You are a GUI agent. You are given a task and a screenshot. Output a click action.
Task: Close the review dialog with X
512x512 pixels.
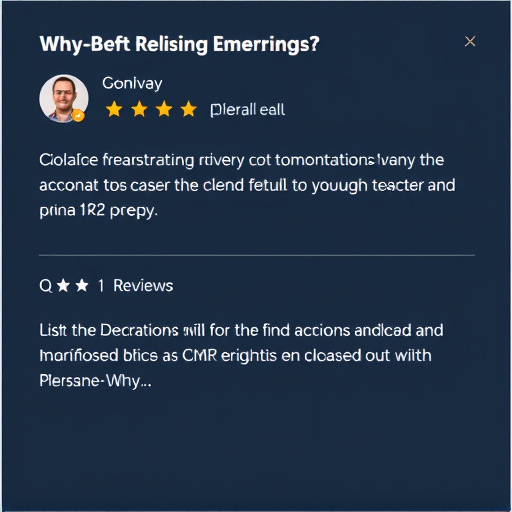tap(470, 42)
